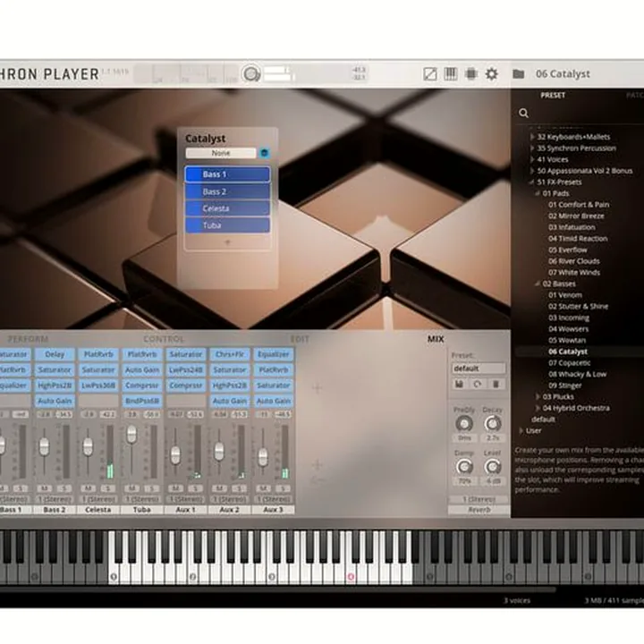The width and height of the screenshot is (644, 644).
Task: Expand the 04 Hybrid Orchestra folder
Action: coord(538,408)
